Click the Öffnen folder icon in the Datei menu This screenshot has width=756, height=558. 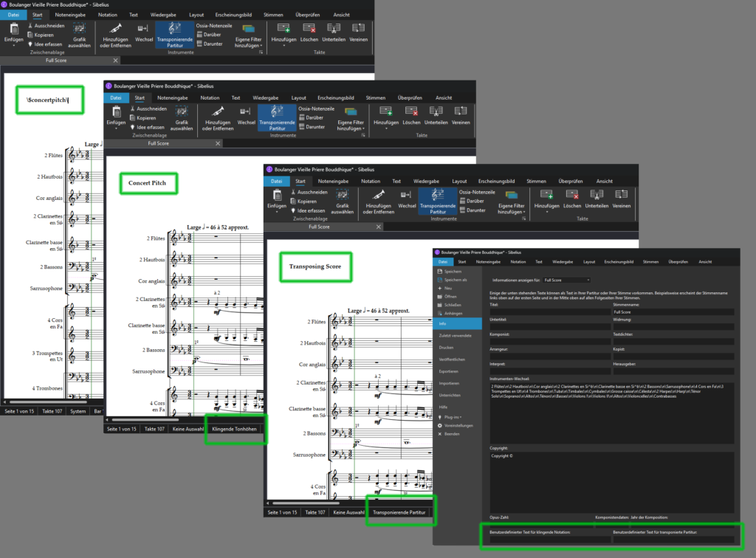pos(440,297)
